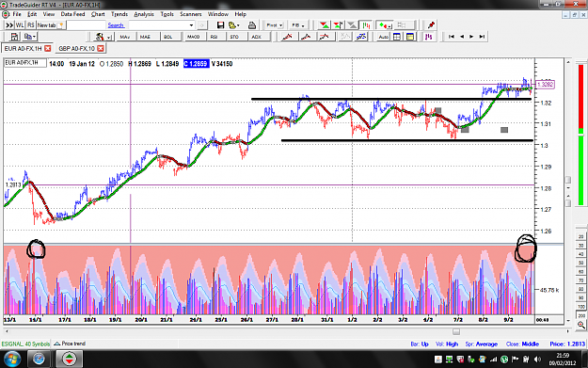Click the blue grid table icon

coord(397,37)
